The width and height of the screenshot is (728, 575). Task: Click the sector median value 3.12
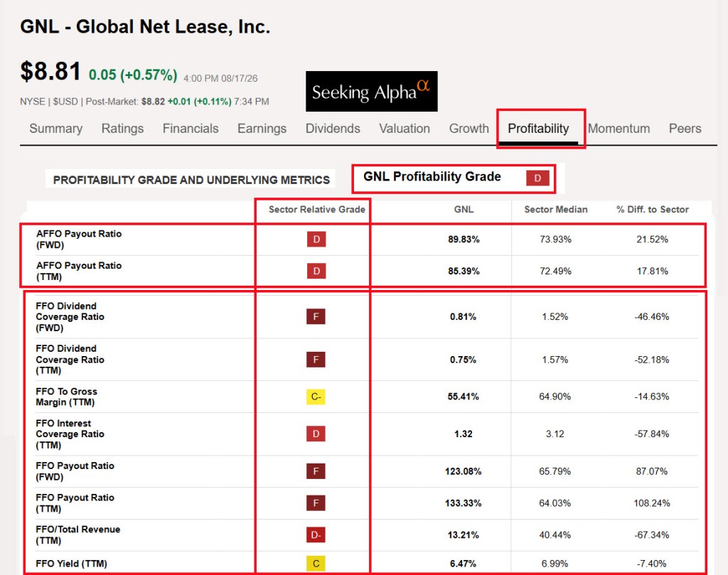(555, 434)
